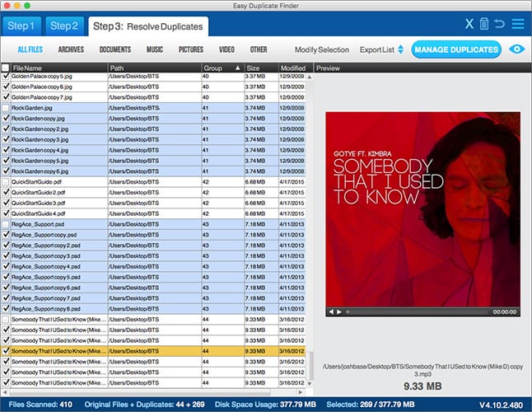
Task: Enable the QuickStartGuide.pdf checkbox
Action: pos(7,181)
